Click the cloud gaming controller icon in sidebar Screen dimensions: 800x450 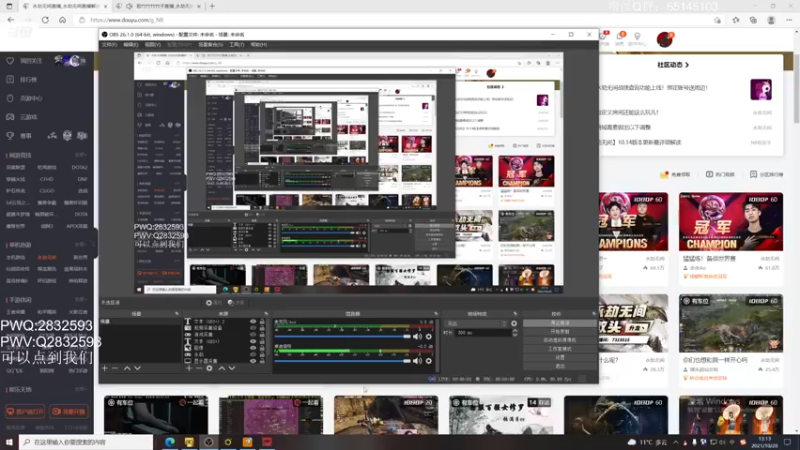[x=10, y=117]
